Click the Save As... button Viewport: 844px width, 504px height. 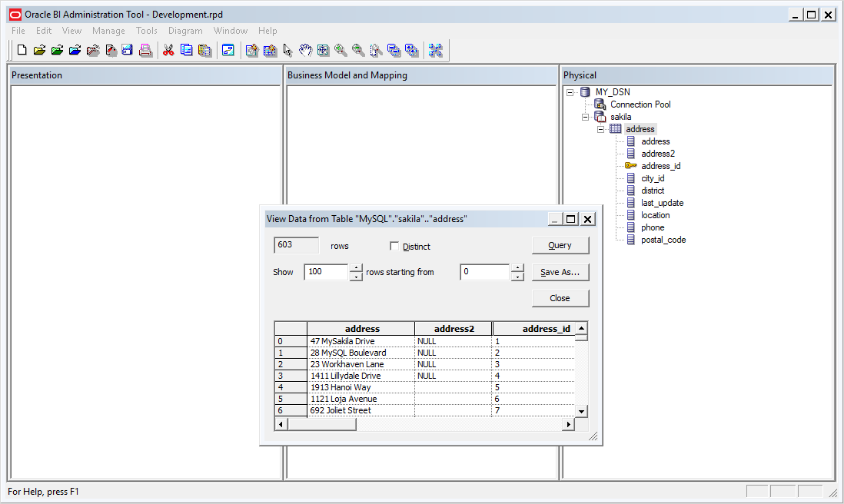coord(560,272)
